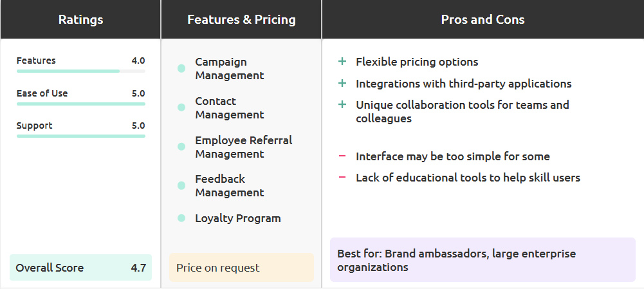Viewport: 644px width, 289px height.
Task: Click the plus icon beside Flexible pricing options
Action: pyautogui.click(x=342, y=62)
